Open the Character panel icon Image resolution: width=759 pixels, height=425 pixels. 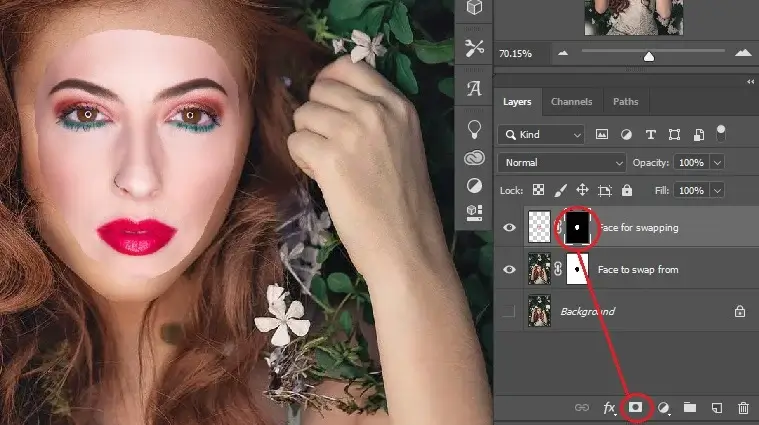click(474, 89)
